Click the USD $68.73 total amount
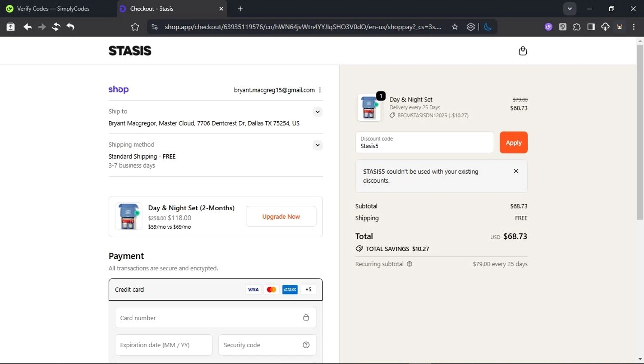Image resolution: width=644 pixels, height=364 pixels. 509,236
